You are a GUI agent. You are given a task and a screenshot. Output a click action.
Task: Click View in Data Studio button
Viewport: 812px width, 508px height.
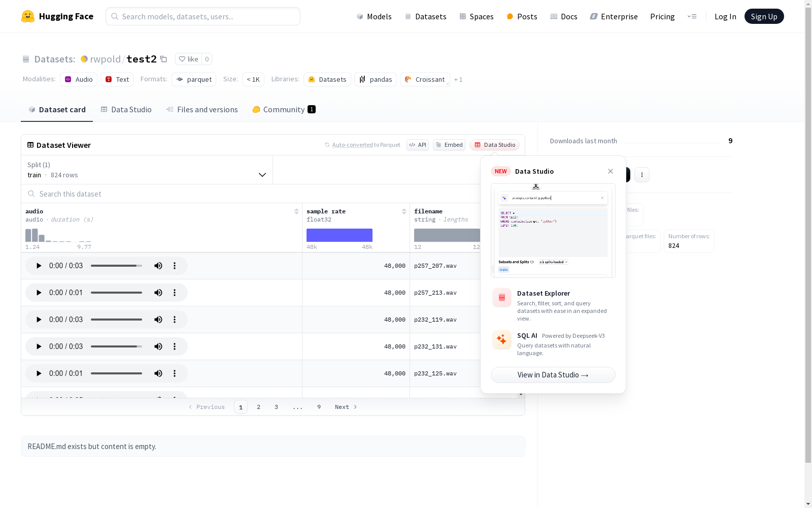coord(553,375)
